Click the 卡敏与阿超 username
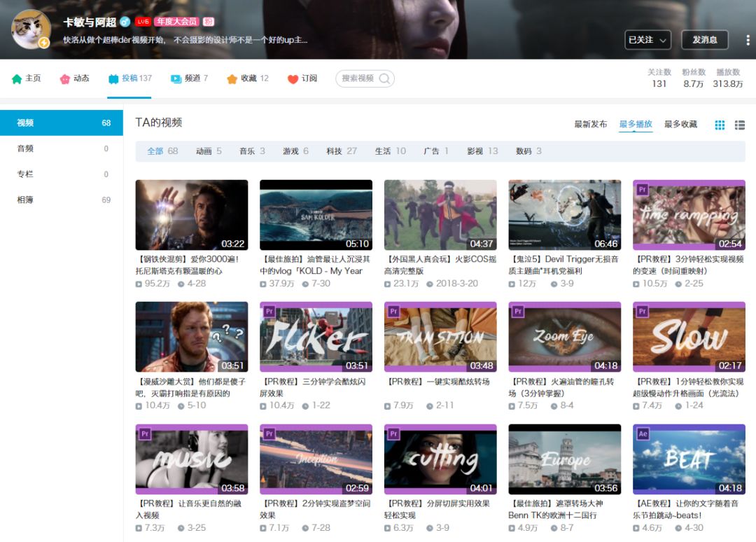Screen dimensions: 756x542 tap(90, 22)
